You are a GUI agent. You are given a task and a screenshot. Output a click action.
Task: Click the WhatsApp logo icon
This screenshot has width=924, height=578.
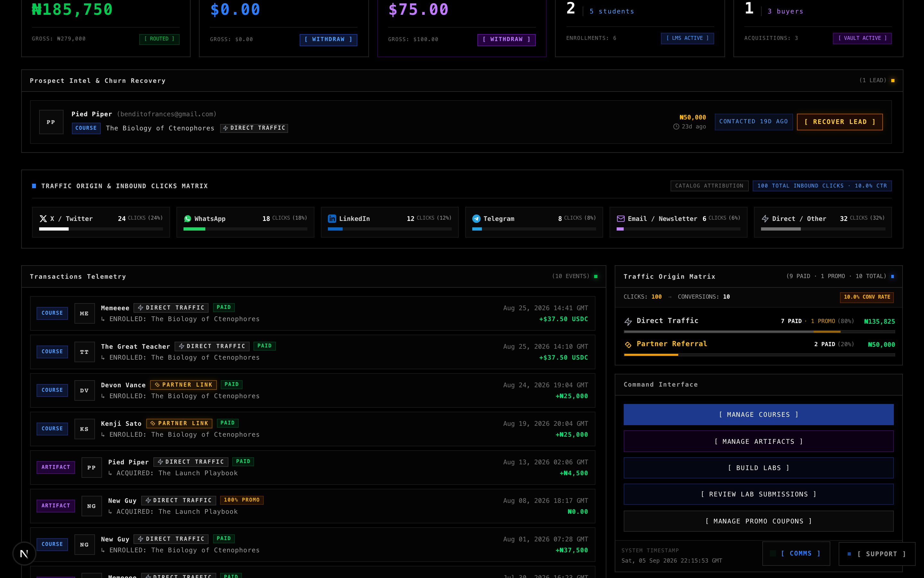pyautogui.click(x=187, y=219)
